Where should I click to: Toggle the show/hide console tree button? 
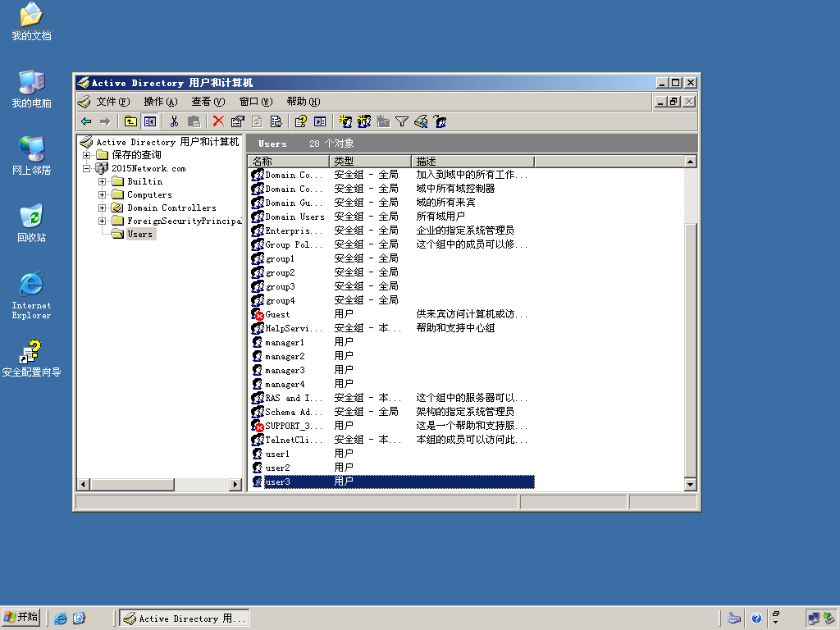(149, 121)
